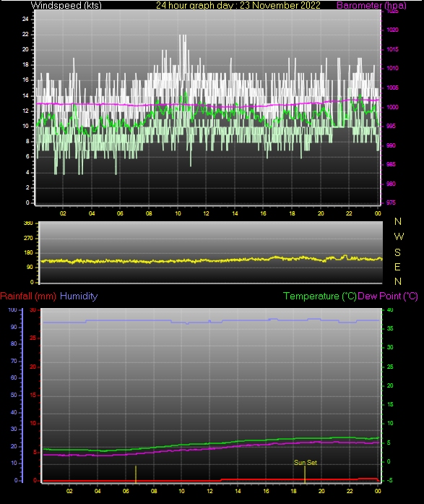Click the E wind direction label
The image size is (424, 504).
click(x=397, y=267)
